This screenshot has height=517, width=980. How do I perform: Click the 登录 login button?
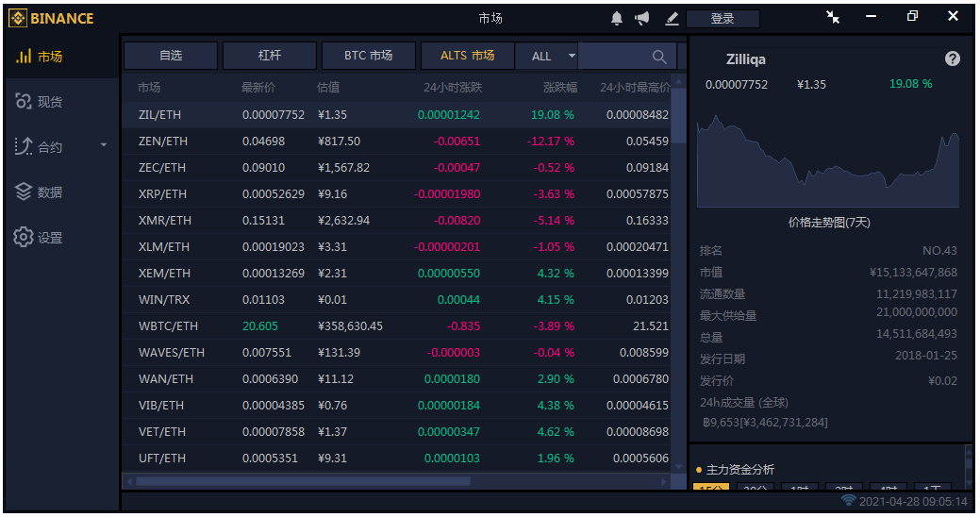tap(723, 19)
